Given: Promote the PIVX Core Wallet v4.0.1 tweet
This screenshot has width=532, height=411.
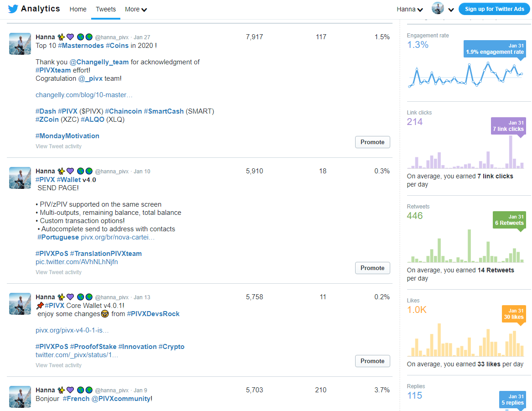Looking at the screenshot, I should pyautogui.click(x=372, y=361).
